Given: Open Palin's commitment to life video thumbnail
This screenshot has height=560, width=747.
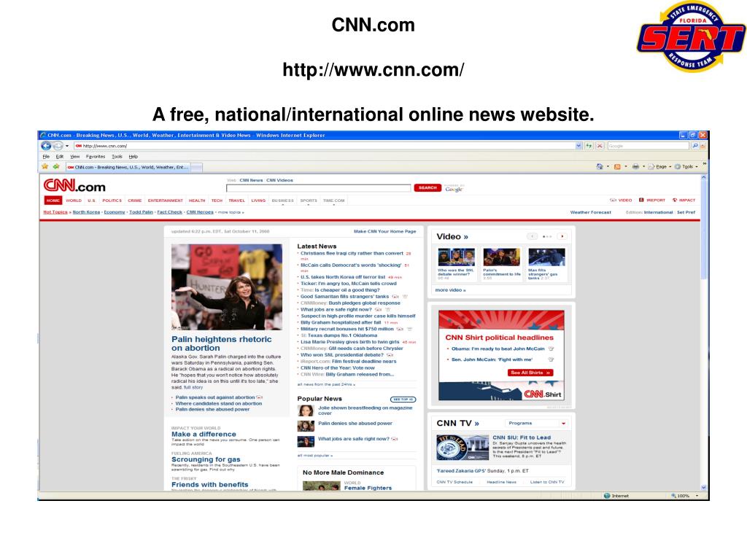Looking at the screenshot, I should click(502, 257).
